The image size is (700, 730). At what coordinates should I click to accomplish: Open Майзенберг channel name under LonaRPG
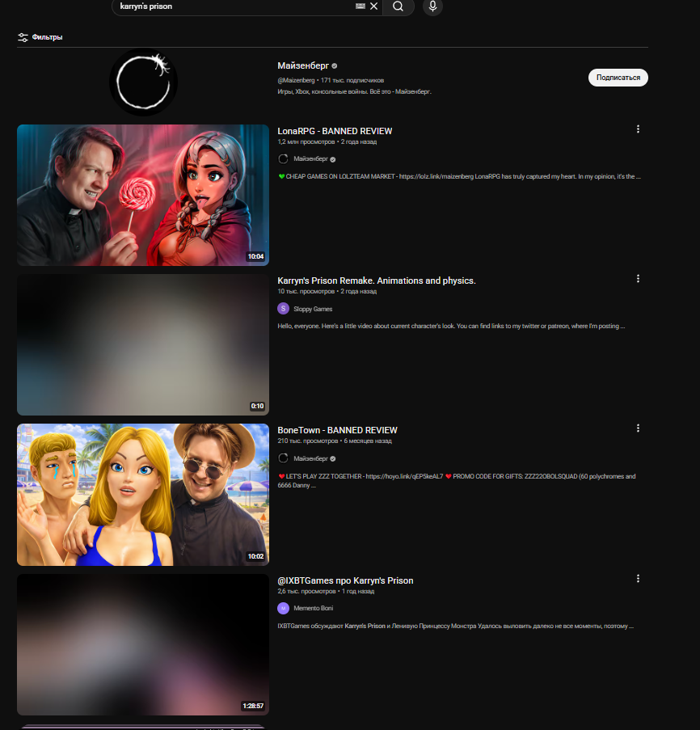click(311, 159)
